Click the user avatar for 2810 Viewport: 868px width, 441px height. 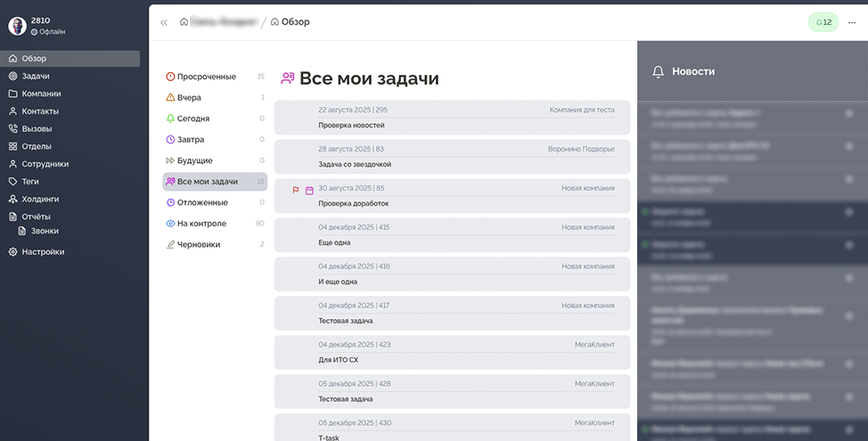[x=17, y=26]
